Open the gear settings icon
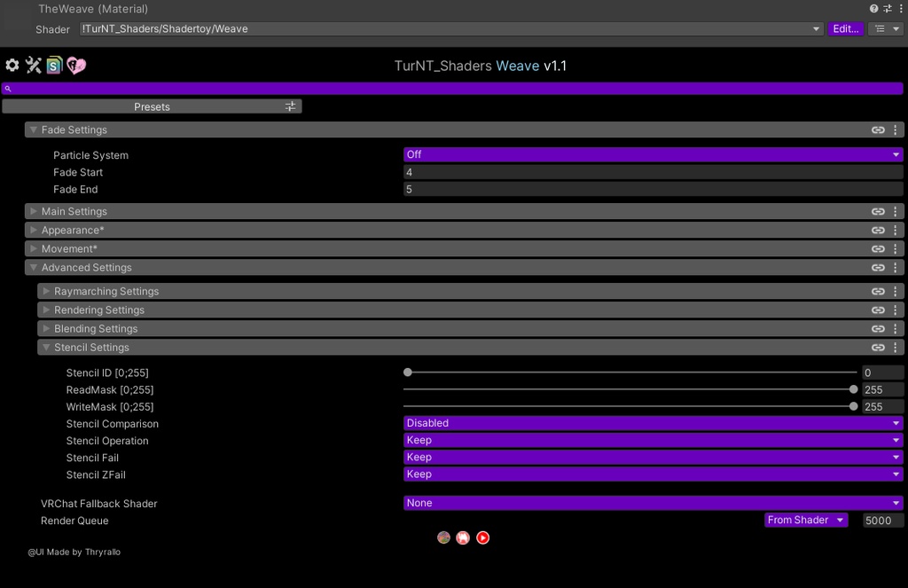Image resolution: width=908 pixels, height=588 pixels. (x=12, y=65)
